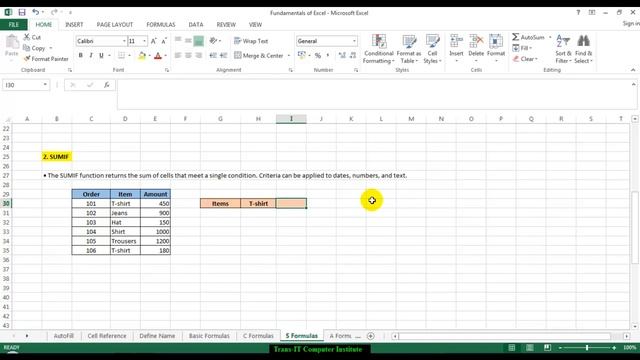Open the FILE tab
Image resolution: width=640 pixels, height=360 pixels.
[x=13, y=24]
